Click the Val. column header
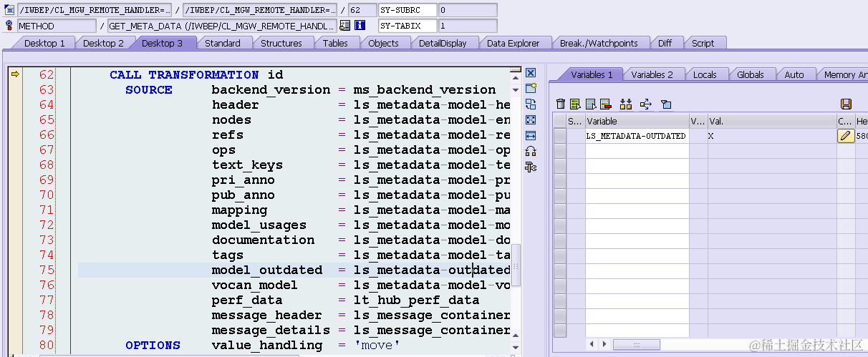868x357 pixels. (772, 121)
